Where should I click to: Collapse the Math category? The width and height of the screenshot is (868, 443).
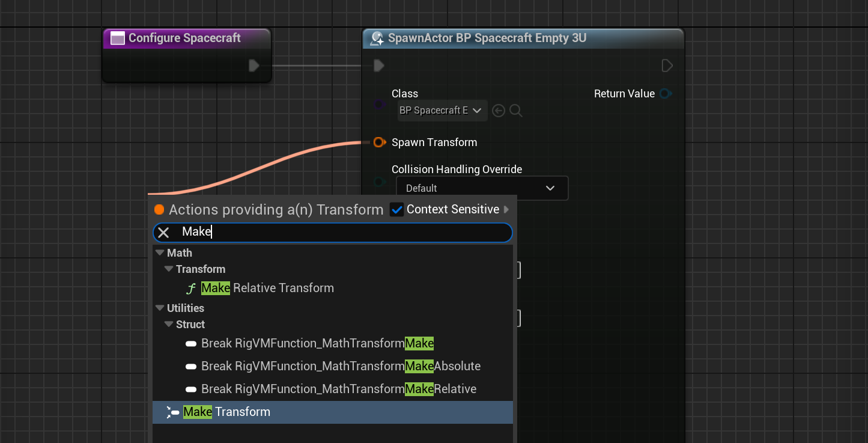pos(160,253)
